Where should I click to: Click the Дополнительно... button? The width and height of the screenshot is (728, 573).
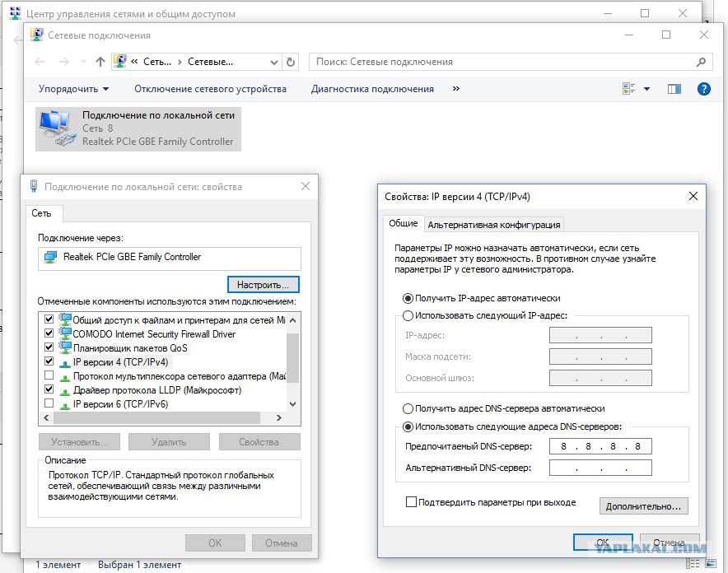(x=643, y=506)
